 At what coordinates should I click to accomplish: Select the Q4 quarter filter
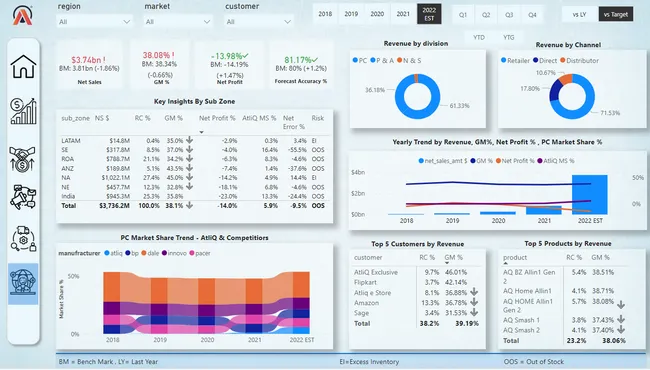[532, 15]
